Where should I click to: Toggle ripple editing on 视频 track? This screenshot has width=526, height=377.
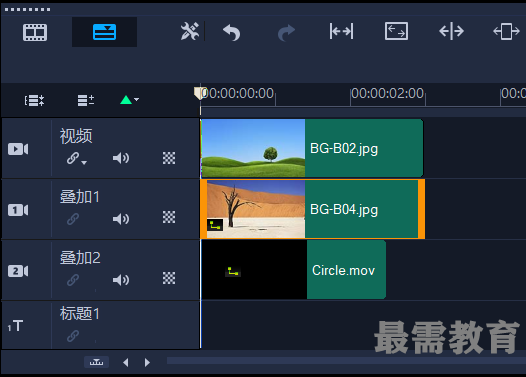click(x=73, y=158)
